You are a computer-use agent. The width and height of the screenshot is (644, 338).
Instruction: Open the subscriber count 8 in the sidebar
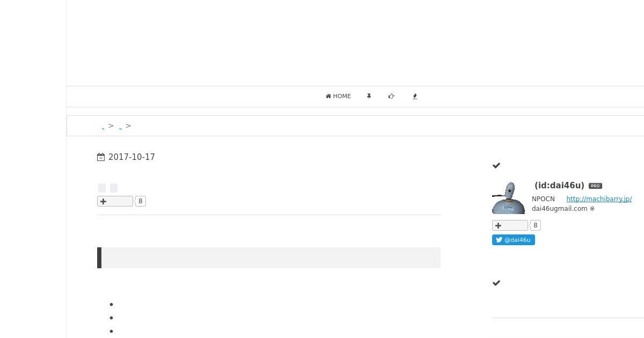[x=535, y=225]
